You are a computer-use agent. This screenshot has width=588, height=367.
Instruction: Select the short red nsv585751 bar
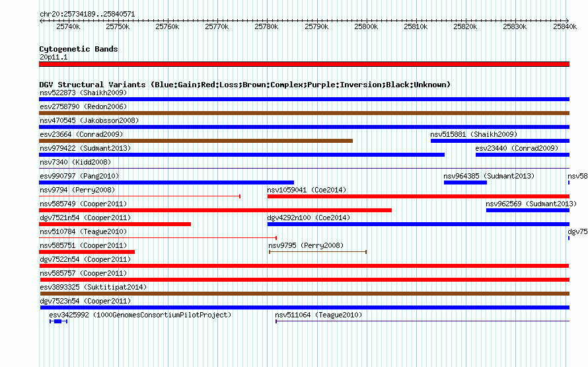pos(87,252)
